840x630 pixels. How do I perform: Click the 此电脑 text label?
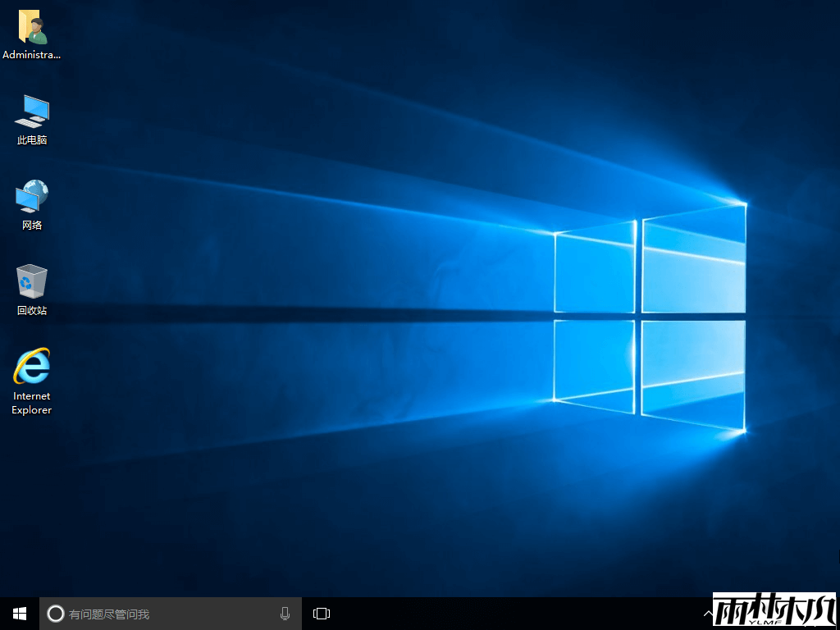point(32,140)
